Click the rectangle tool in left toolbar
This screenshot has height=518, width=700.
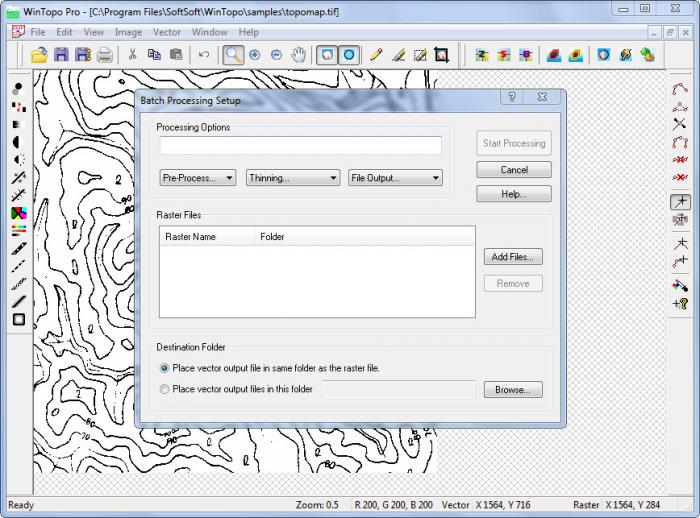(x=19, y=319)
